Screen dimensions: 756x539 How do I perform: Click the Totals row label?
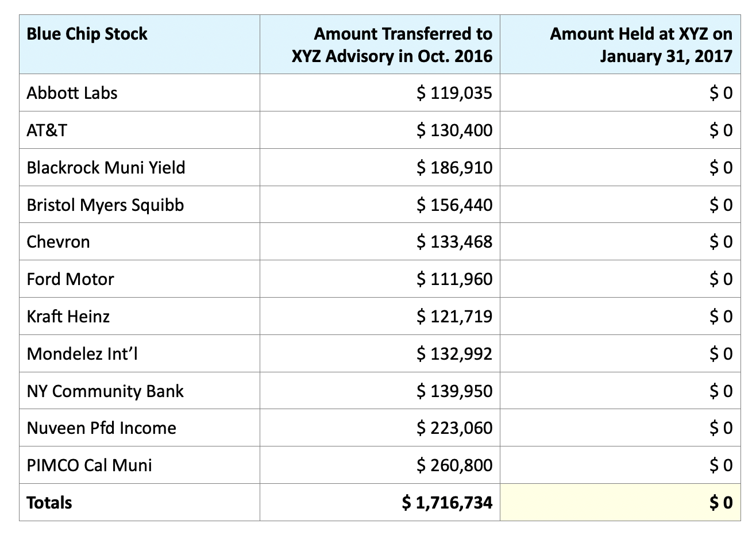tap(49, 503)
